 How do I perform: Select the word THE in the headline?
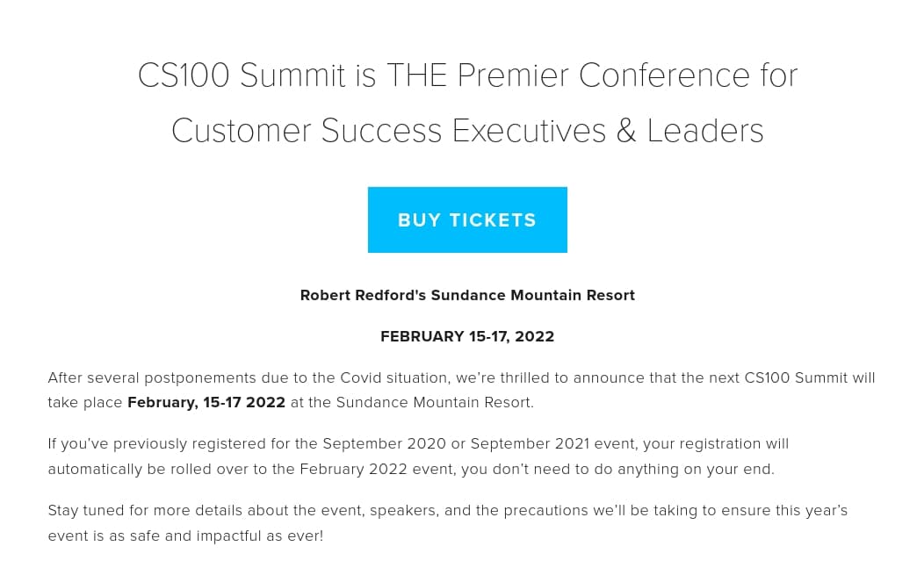point(416,75)
